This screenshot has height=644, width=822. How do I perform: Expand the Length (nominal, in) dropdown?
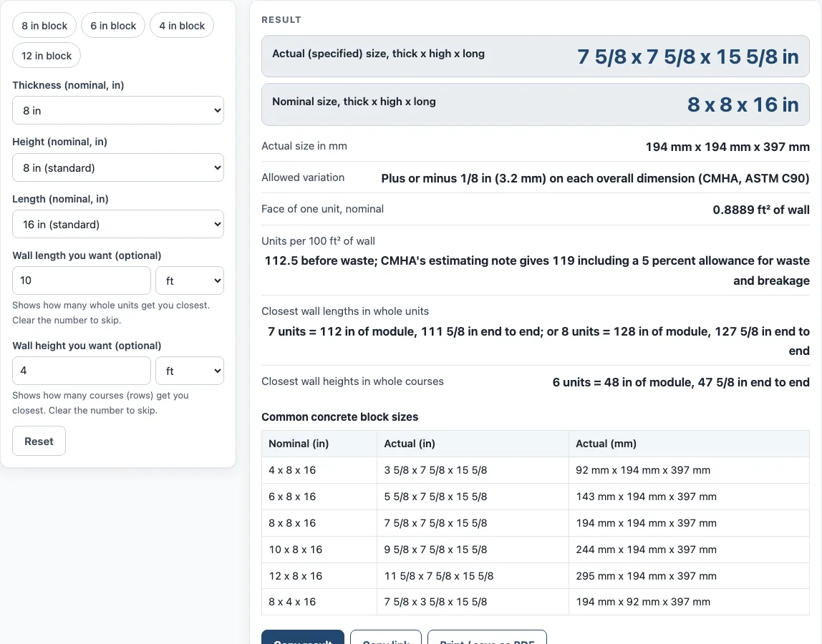(118, 224)
